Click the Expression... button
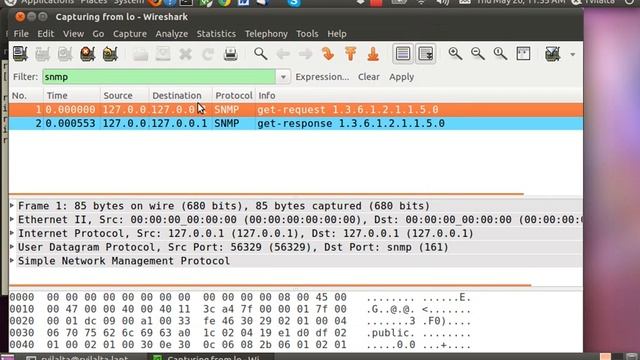Image resolution: width=640 pixels, height=360 pixels. coord(322,77)
